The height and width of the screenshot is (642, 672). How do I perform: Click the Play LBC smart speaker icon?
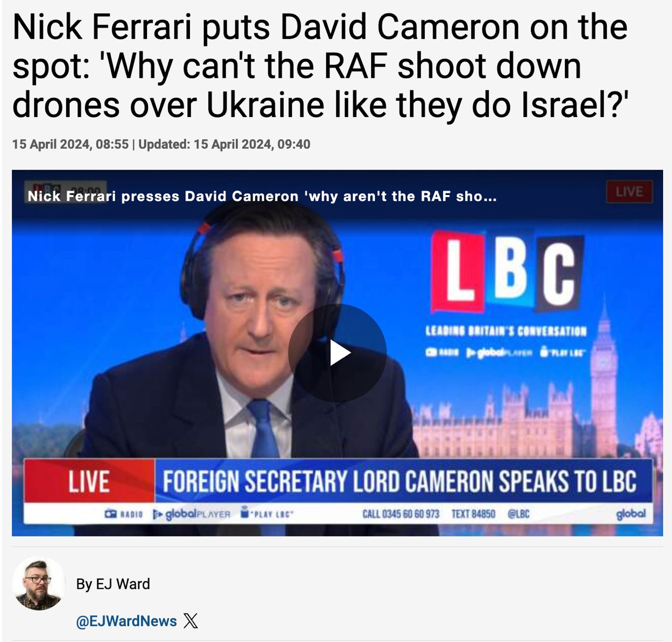coord(267,513)
